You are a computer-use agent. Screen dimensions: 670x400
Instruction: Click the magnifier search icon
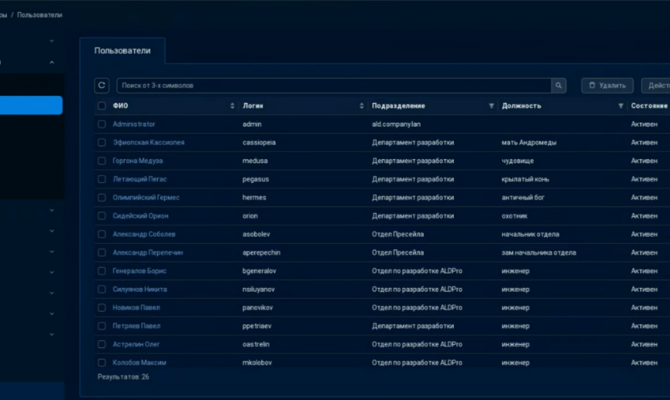[558, 85]
